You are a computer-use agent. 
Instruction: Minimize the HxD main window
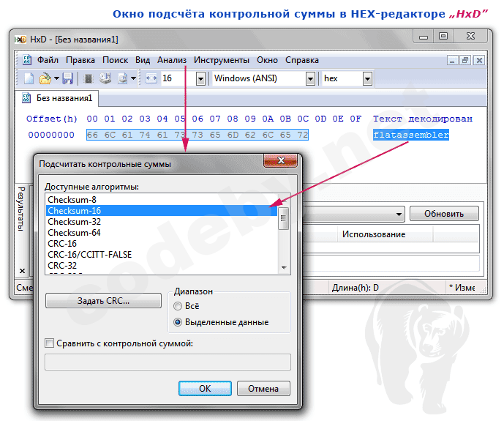[424, 37]
